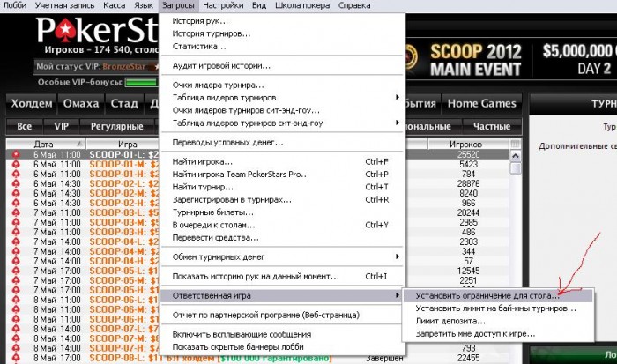The height and width of the screenshot is (364, 617).
Task: Click the spade icon in the SCOOP-02-H row
Action: tap(16, 203)
